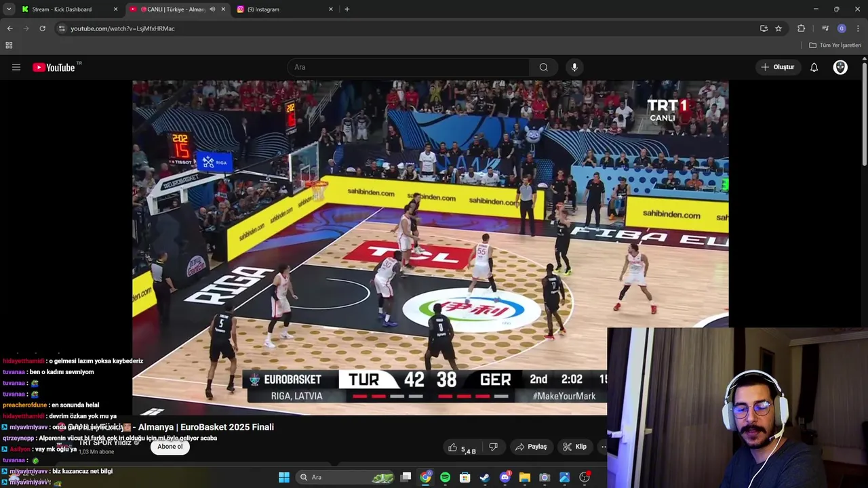This screenshot has width=868, height=488.
Task: Close the Instagram tab
Action: click(x=331, y=9)
